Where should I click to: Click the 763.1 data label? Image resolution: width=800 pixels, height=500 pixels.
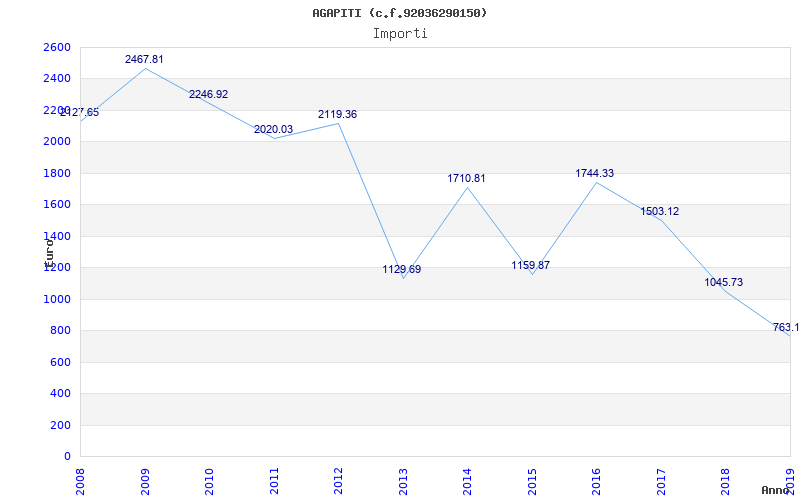(x=786, y=328)
